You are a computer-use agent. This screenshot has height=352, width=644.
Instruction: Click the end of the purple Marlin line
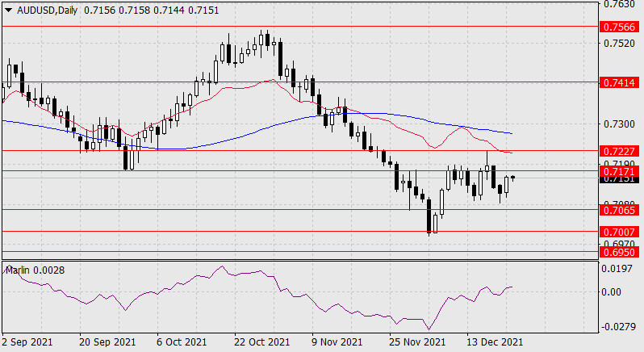pyautogui.click(x=512, y=287)
